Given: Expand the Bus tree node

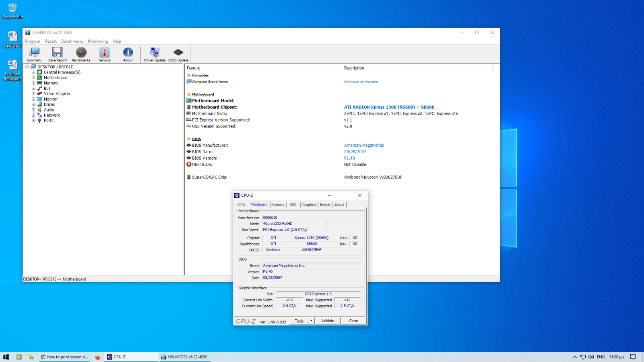Looking at the screenshot, I should click(x=33, y=88).
